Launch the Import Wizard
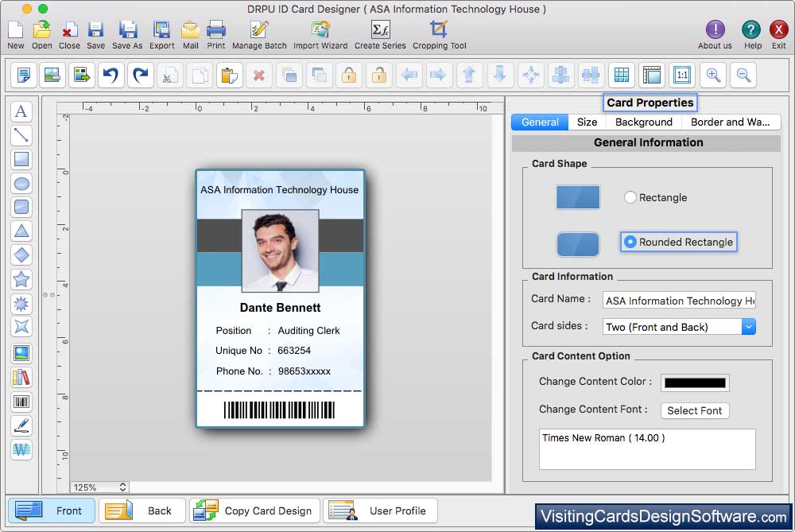 pos(320,34)
